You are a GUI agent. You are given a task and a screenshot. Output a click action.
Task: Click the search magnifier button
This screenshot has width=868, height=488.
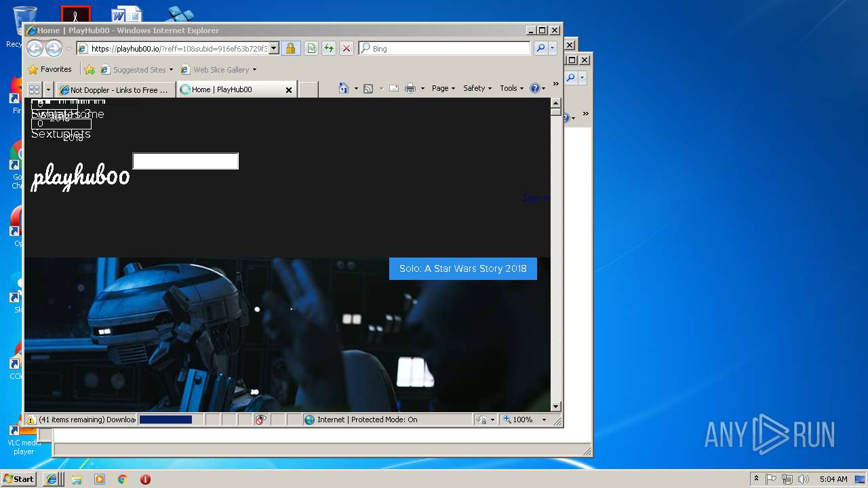pos(540,48)
